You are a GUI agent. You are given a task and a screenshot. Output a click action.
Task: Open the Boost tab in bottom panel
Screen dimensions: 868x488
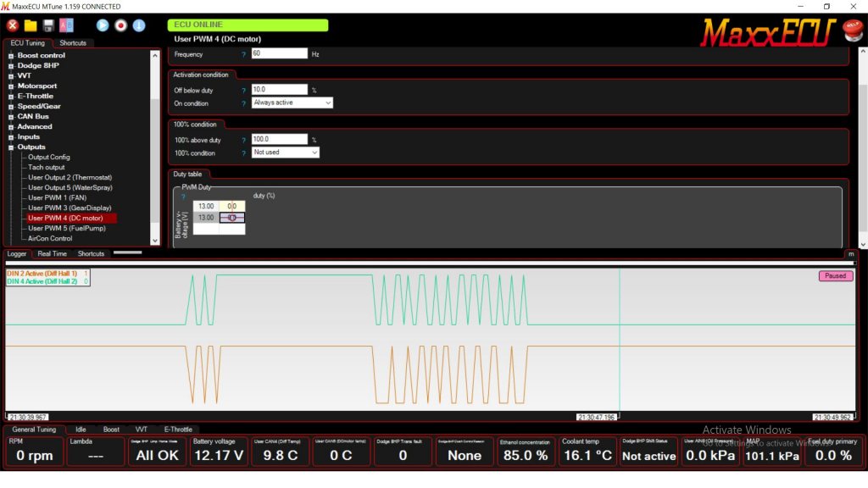(111, 430)
